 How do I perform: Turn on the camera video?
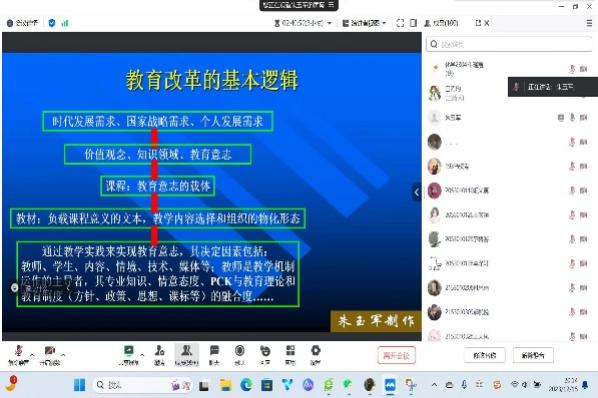[x=50, y=355]
